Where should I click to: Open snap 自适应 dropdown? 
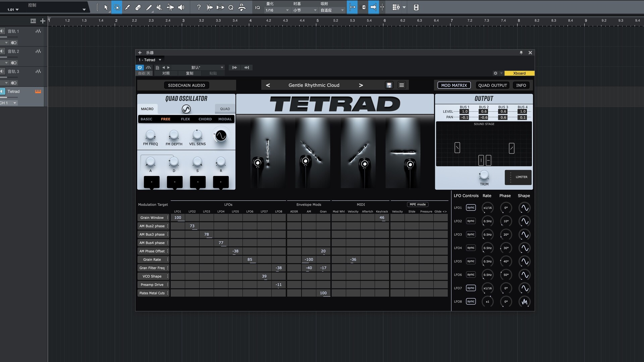click(x=332, y=10)
